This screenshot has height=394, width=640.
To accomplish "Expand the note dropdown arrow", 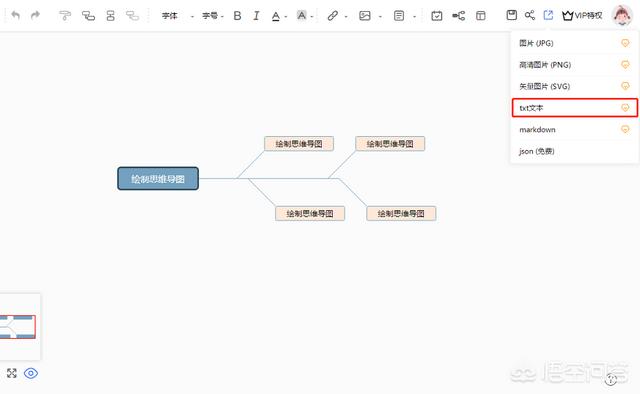I will pyautogui.click(x=414, y=17).
